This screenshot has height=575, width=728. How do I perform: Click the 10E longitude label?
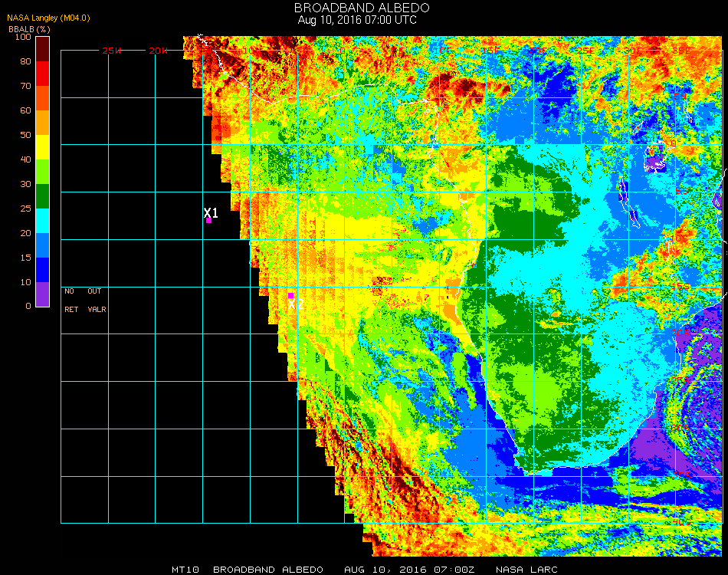point(442,51)
